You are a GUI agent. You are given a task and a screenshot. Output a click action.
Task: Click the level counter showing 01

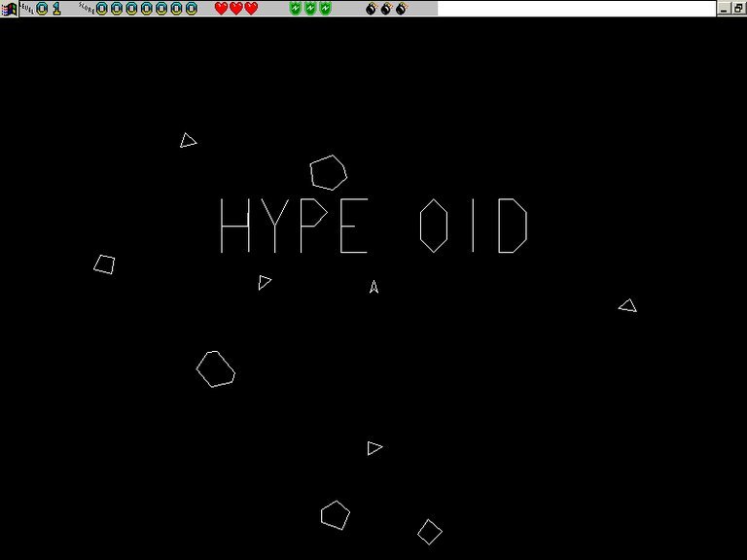(x=49, y=9)
